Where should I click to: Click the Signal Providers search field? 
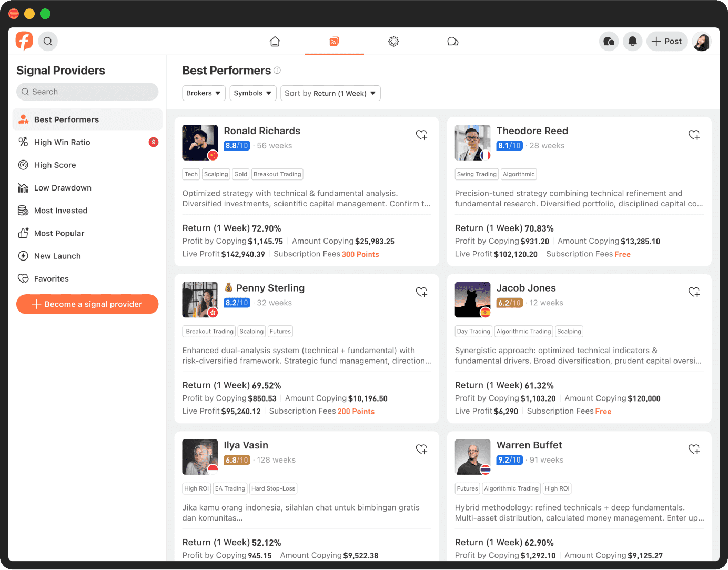coord(87,92)
